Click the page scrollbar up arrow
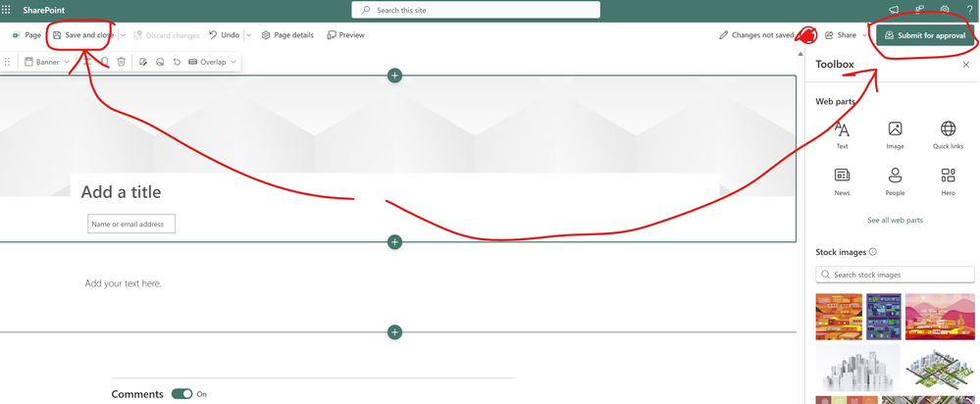980x404 pixels. point(800,54)
